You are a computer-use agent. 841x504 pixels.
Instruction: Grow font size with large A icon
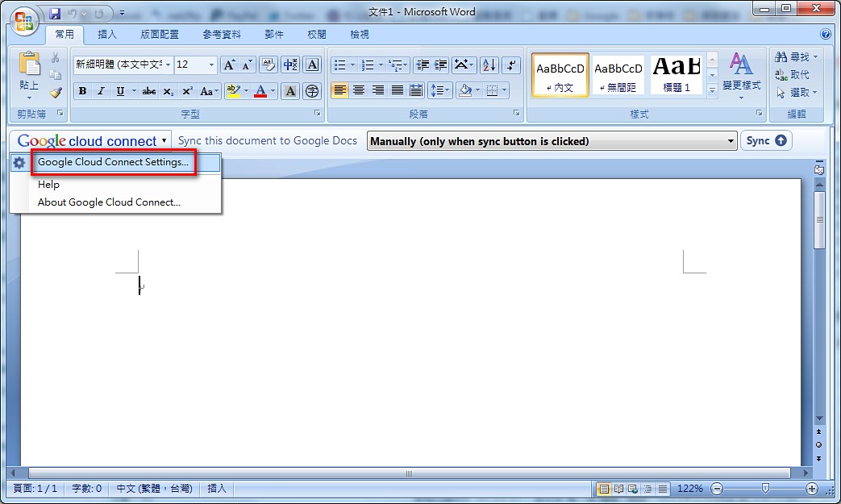click(x=229, y=65)
